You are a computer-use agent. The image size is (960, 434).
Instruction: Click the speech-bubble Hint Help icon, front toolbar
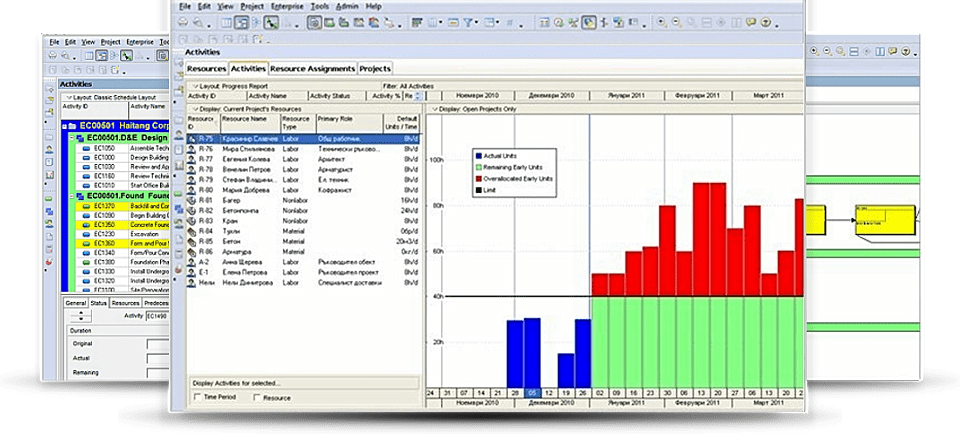(751, 23)
